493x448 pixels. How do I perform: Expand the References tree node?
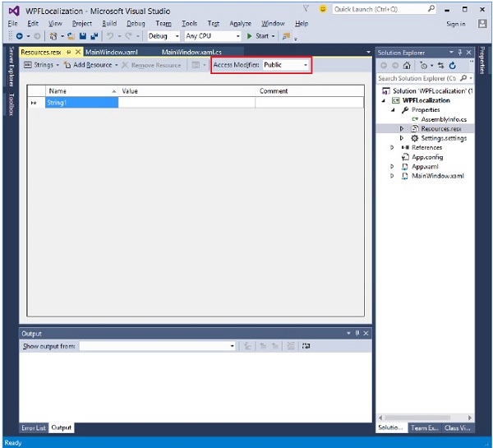(x=392, y=147)
